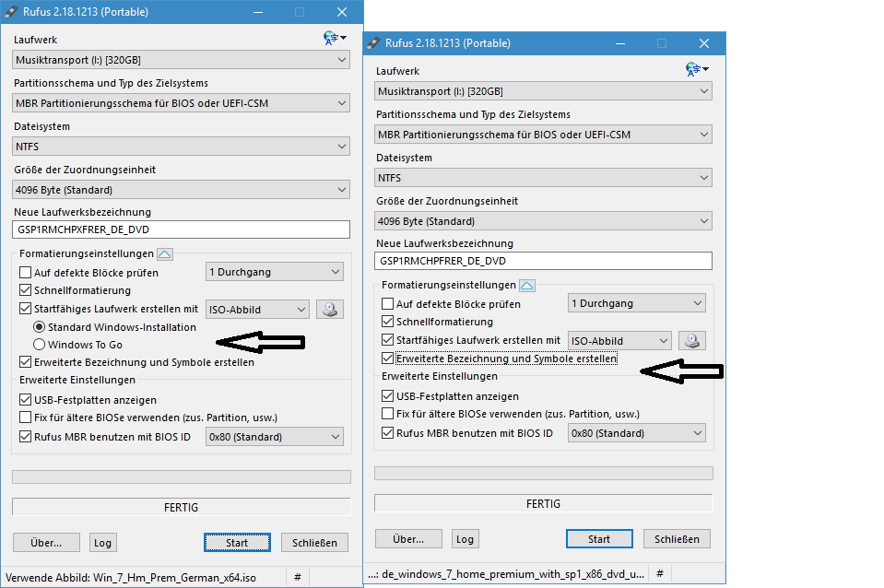Image resolution: width=884 pixels, height=588 pixels.
Task: Toggle Schnellformatierung checkbox in right window
Action: pyautogui.click(x=387, y=322)
